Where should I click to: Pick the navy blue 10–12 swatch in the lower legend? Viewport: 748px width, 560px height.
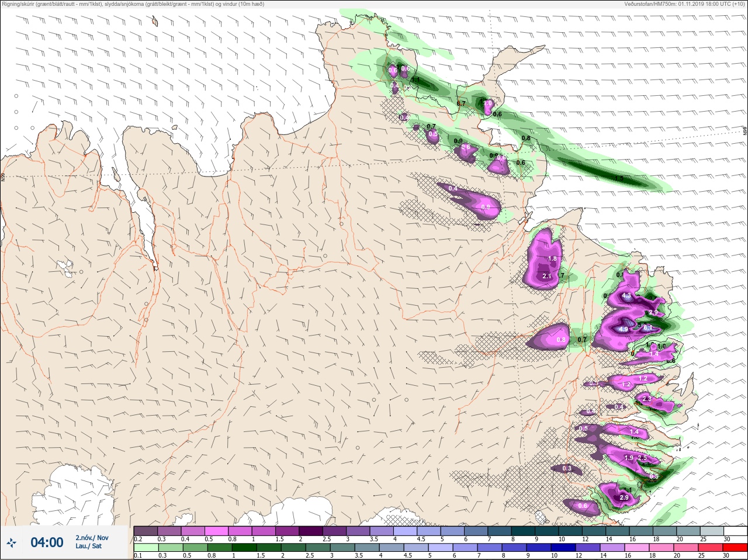(563, 548)
